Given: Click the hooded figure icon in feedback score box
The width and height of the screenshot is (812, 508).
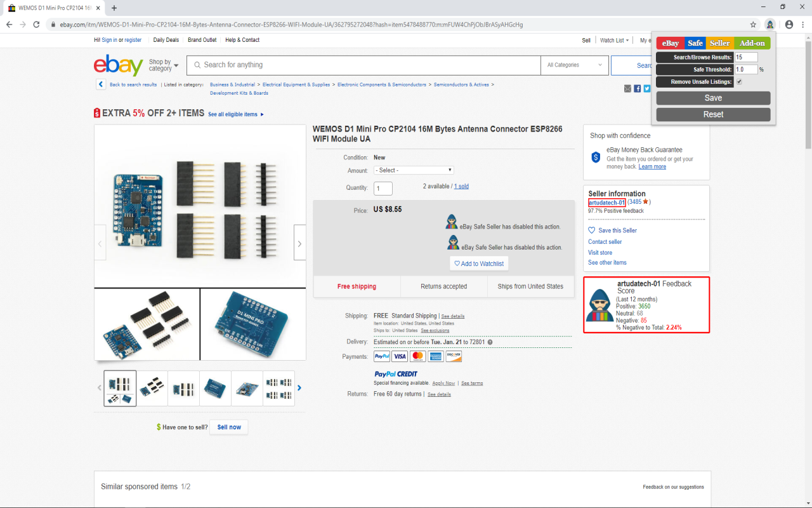Looking at the screenshot, I should point(599,305).
